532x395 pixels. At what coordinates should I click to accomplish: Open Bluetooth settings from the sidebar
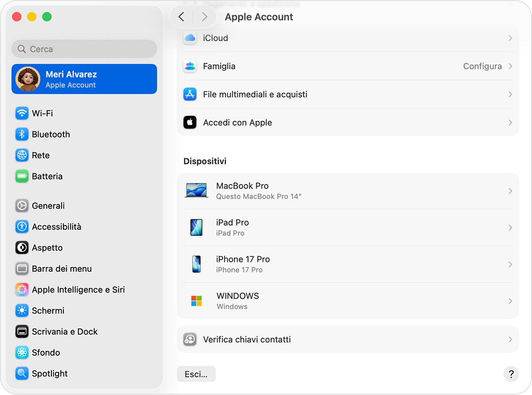(x=22, y=134)
